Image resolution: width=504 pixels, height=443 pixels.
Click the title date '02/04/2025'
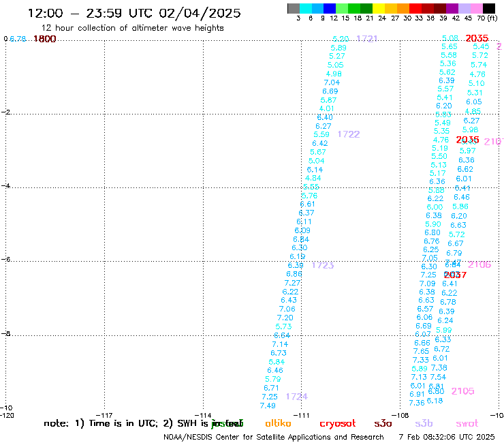tap(200, 13)
